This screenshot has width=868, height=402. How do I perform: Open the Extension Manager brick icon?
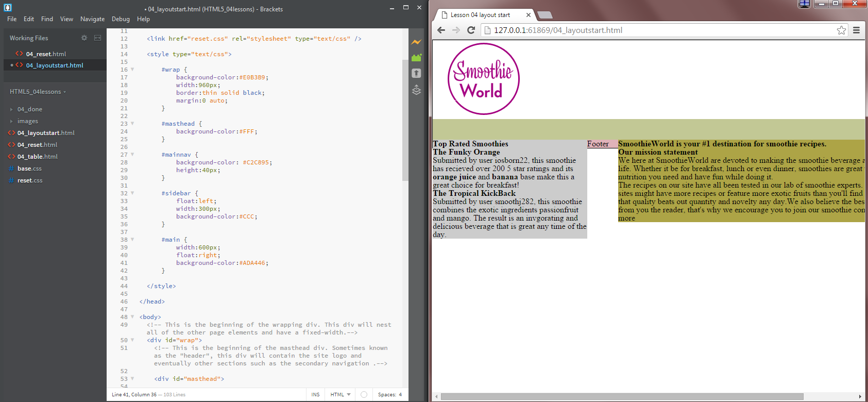click(416, 58)
